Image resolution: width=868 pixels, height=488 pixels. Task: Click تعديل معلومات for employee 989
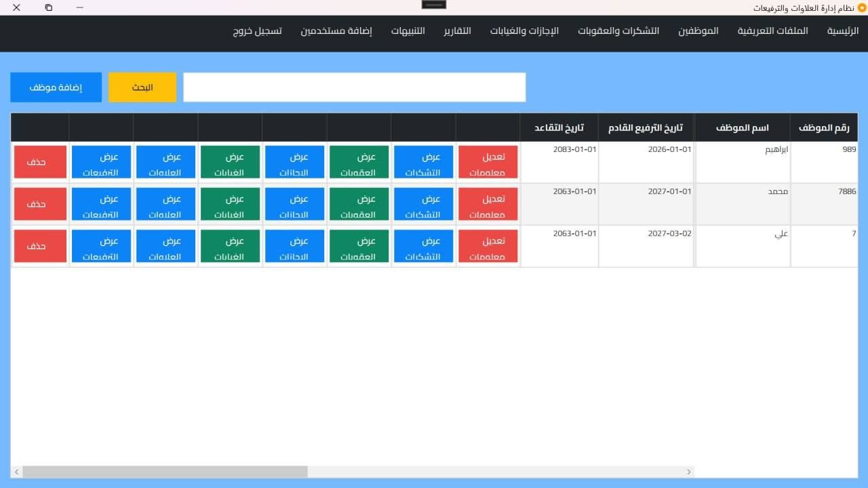pos(488,162)
